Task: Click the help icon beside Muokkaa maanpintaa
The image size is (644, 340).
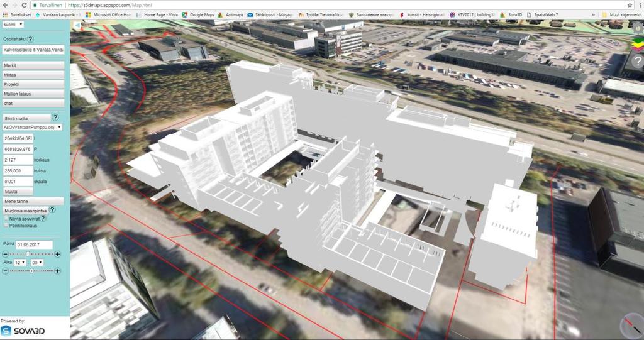Action: [52, 210]
